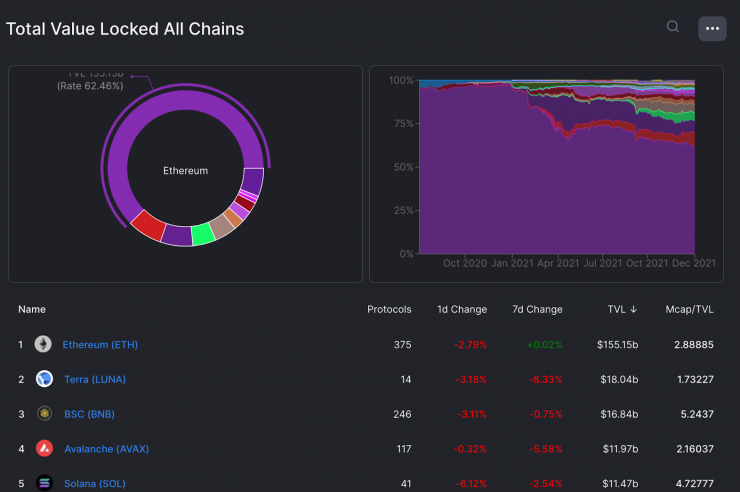Click the Solana SOL logo
The image size is (740, 492).
(44, 483)
